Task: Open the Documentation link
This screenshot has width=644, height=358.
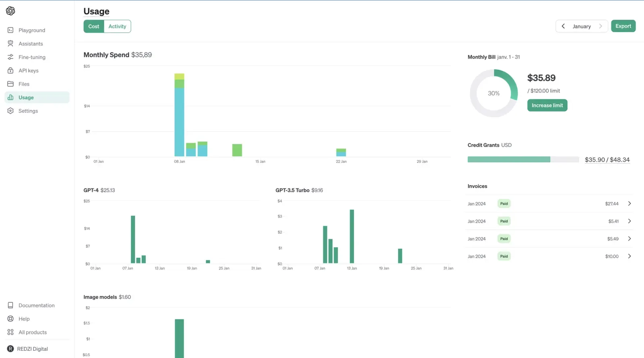Action: (x=37, y=305)
